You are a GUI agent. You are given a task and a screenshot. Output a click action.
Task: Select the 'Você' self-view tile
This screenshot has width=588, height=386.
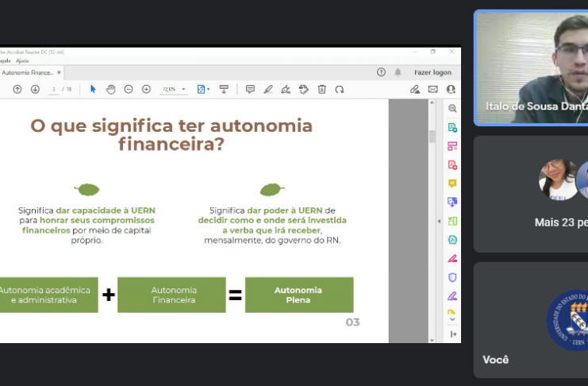pyautogui.click(x=532, y=320)
